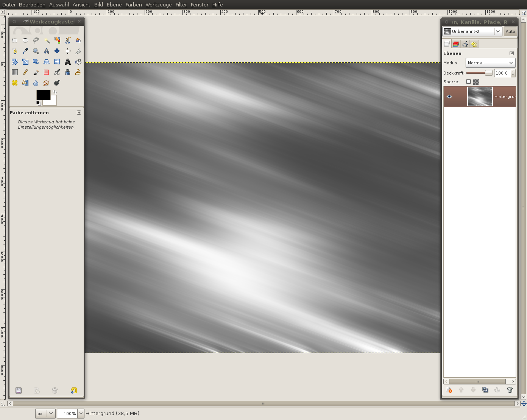Click the Hintergrund layer thumbnail
The width and height of the screenshot is (527, 420).
pyautogui.click(x=480, y=96)
